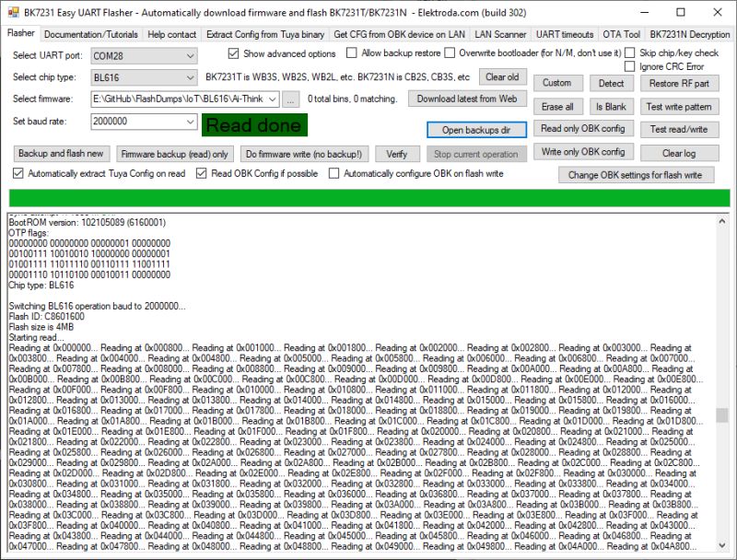This screenshot has height=560, width=737.
Task: Click Firmware backup (read) only button
Action: (174, 154)
